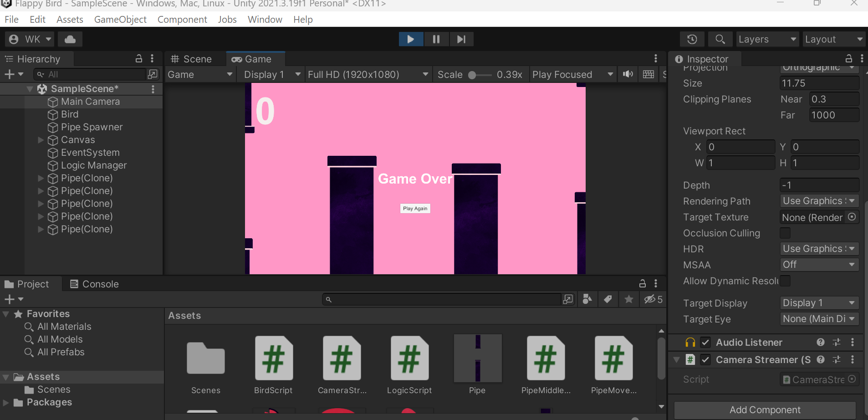
Task: Disable the Audio Listener component checkbox
Action: pyautogui.click(x=706, y=342)
